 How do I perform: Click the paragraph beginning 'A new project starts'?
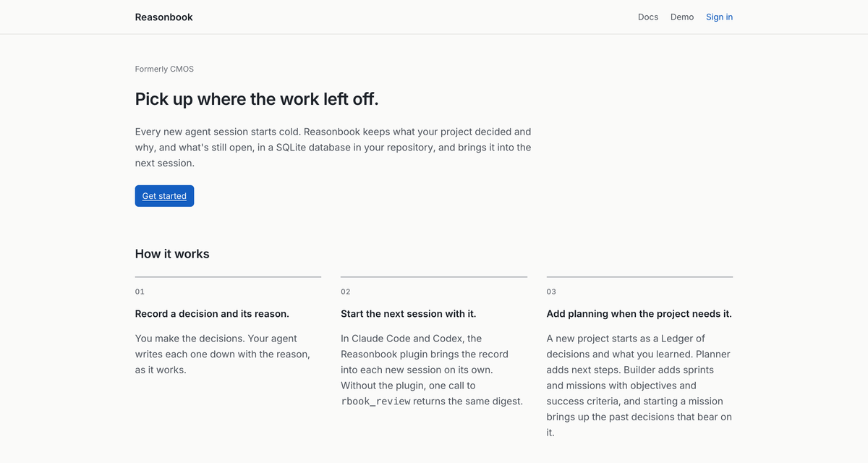[x=639, y=385]
